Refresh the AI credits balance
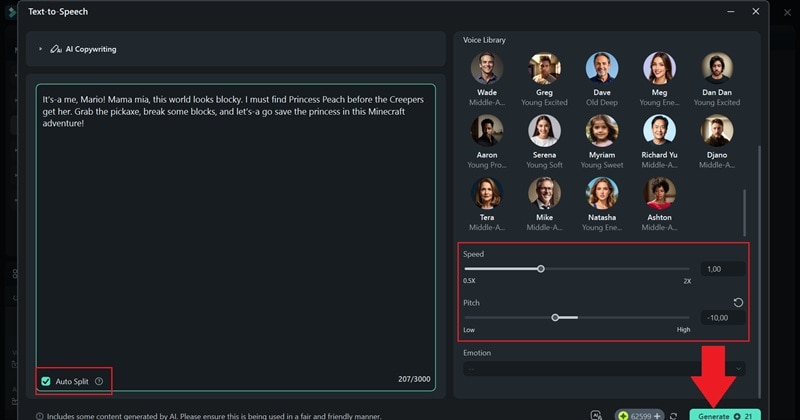Screen dimensions: 800x420 (x=673, y=415)
